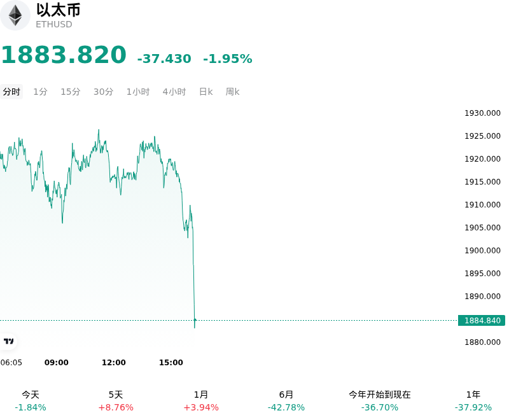Click the 12:00 time axis marker

pos(114,362)
